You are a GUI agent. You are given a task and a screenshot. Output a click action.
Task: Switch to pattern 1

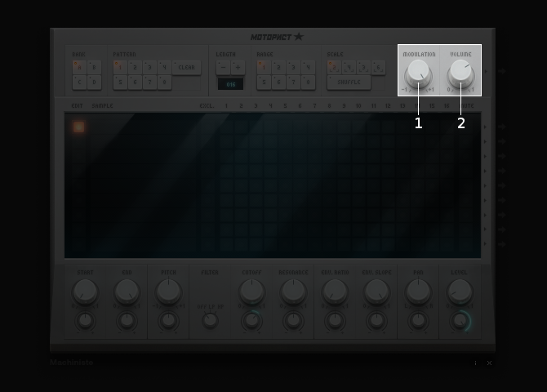[x=120, y=67]
